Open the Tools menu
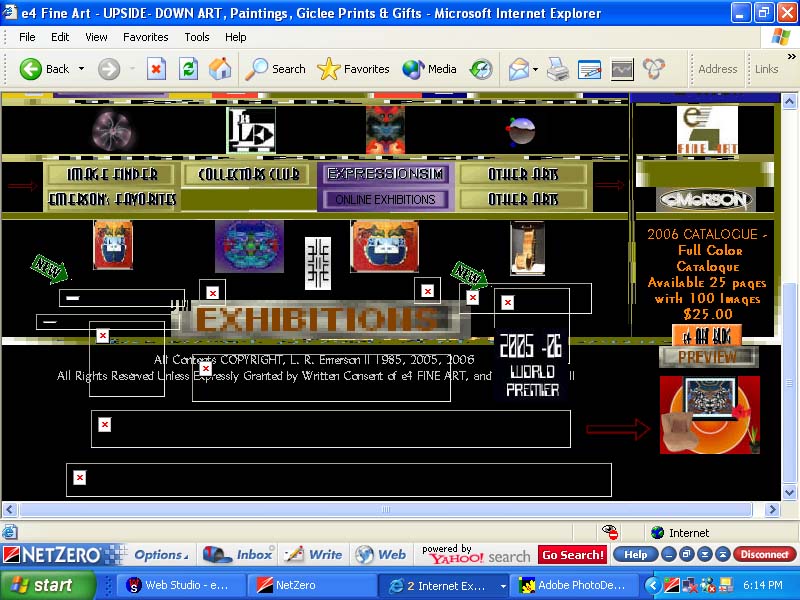The height and width of the screenshot is (600, 800). pos(197,37)
